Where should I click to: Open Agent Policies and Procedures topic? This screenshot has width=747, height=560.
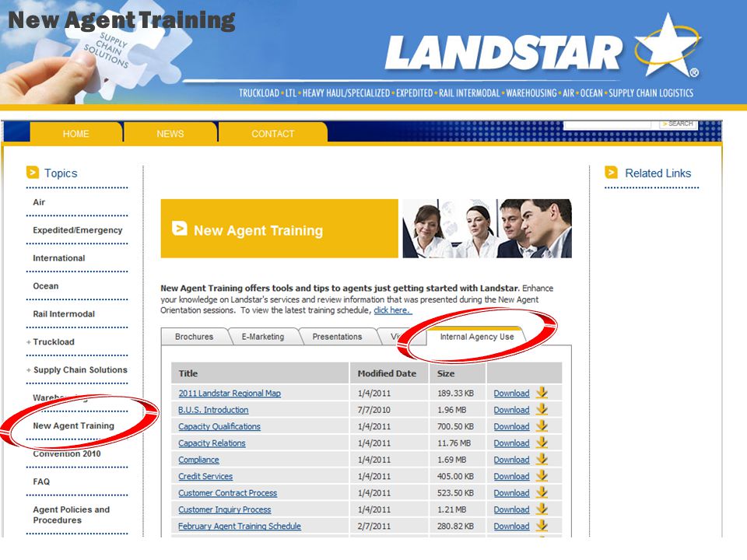(72, 515)
